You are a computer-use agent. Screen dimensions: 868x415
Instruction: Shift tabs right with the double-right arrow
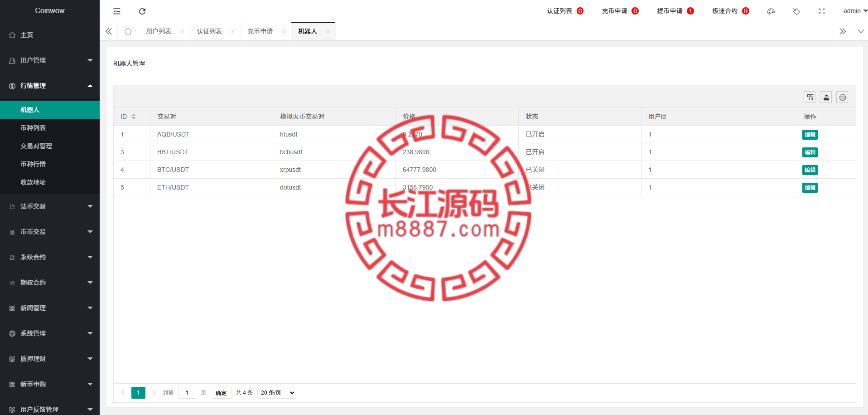(843, 31)
